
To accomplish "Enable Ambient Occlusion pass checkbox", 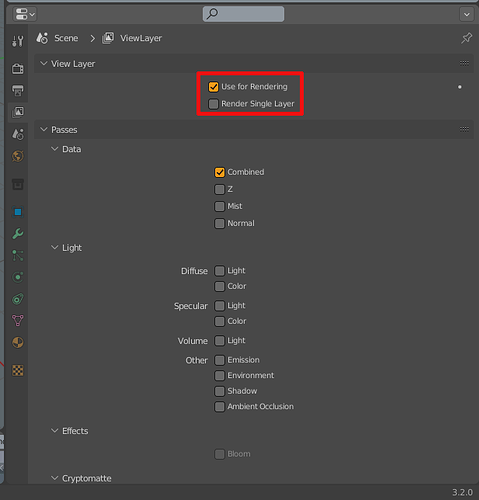I will 219,407.
